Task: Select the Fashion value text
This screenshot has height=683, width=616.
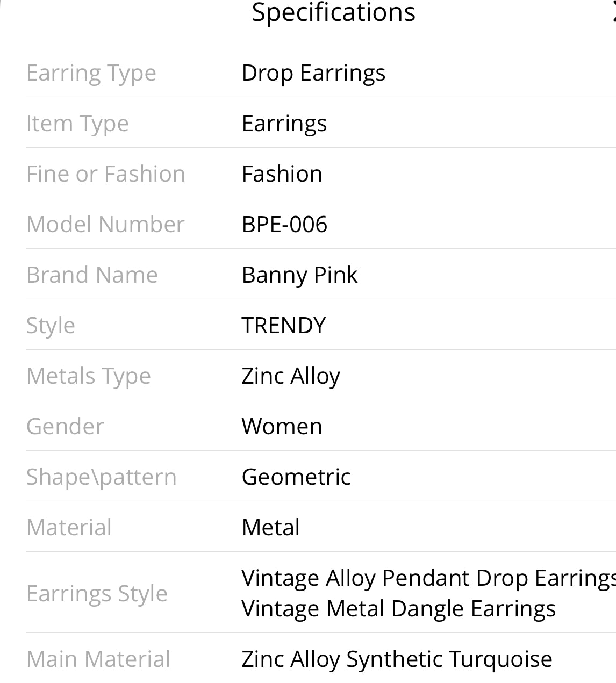Action: (282, 174)
